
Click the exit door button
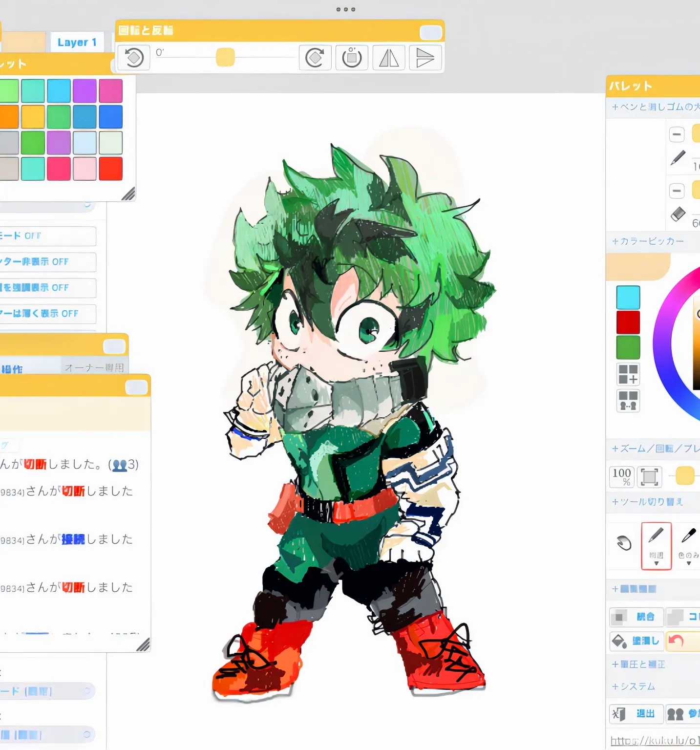click(x=636, y=714)
